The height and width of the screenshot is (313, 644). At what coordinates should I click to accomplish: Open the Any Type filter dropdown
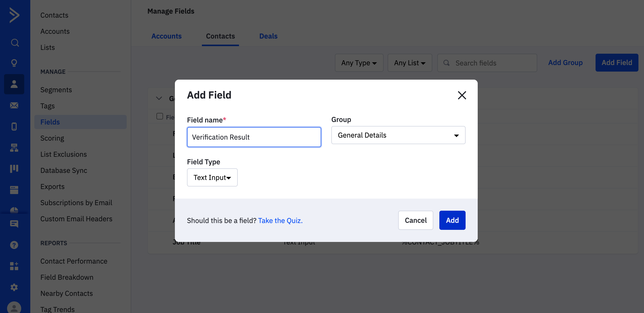359,63
